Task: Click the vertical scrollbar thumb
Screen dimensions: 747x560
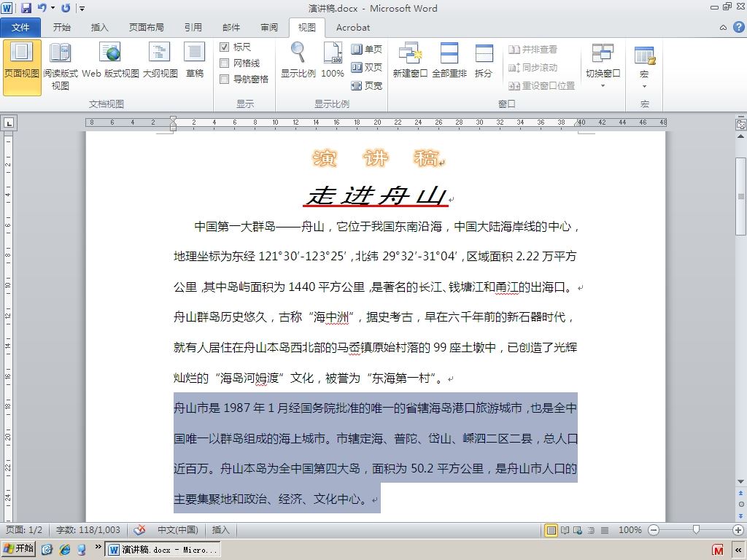Action: (741, 197)
